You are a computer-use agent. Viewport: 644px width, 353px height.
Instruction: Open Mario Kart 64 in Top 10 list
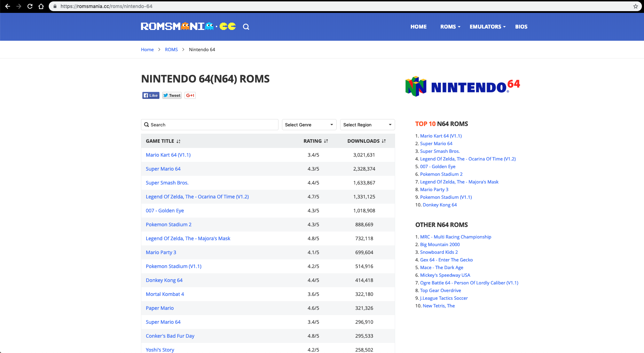point(441,136)
